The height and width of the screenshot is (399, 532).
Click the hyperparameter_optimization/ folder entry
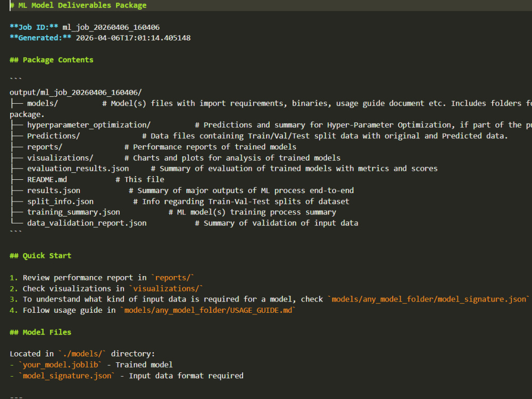[89, 125]
